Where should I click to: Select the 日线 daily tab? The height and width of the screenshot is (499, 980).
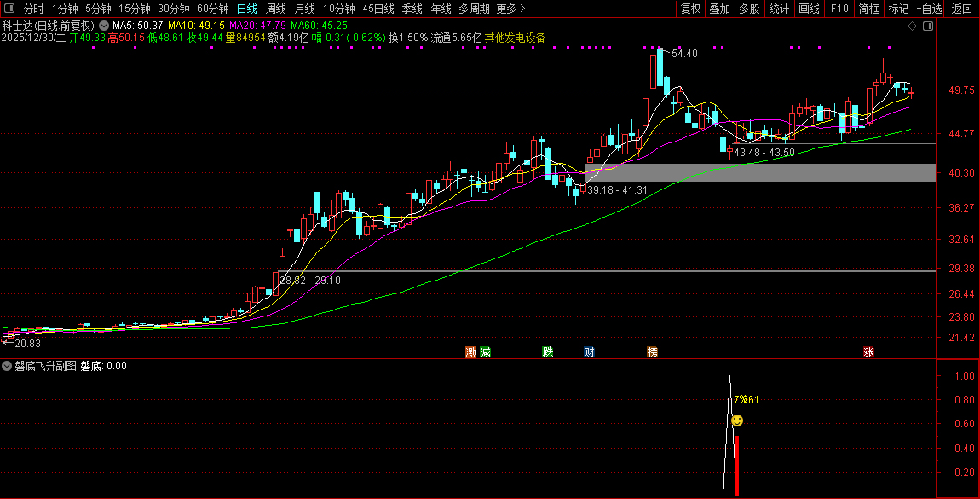click(247, 9)
